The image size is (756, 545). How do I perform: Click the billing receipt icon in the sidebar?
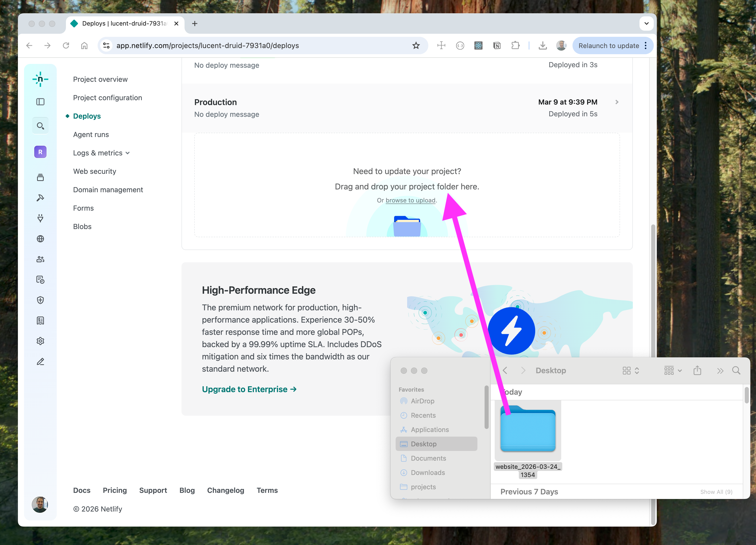tap(40, 320)
